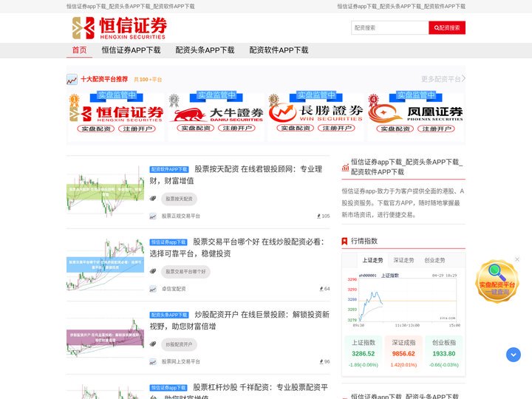
Task: Click 注册开户 button under 長勝證券 card
Action: tap(337, 129)
